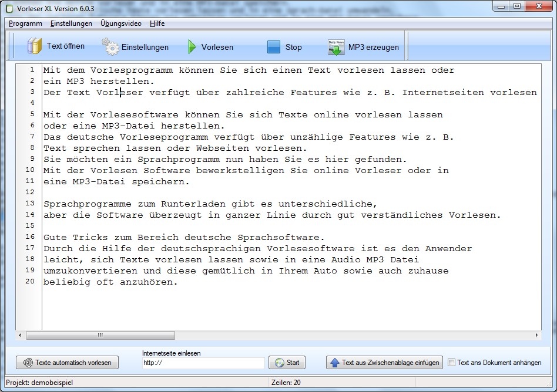The image size is (557, 392).
Task: Click the Vorleser XL title bar app icon
Action: click(9, 7)
